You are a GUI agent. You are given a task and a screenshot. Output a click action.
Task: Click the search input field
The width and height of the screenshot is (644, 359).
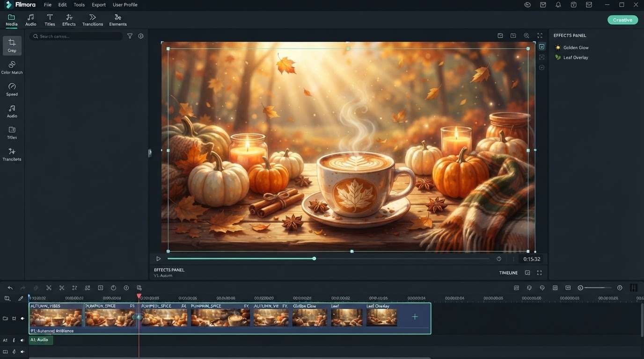(76, 36)
